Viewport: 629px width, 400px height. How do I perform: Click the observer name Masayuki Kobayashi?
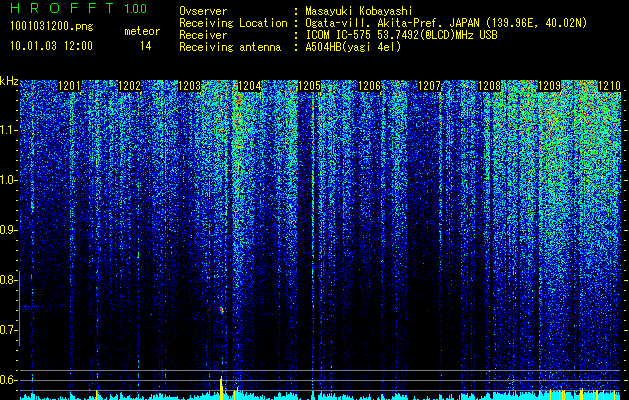(x=359, y=11)
